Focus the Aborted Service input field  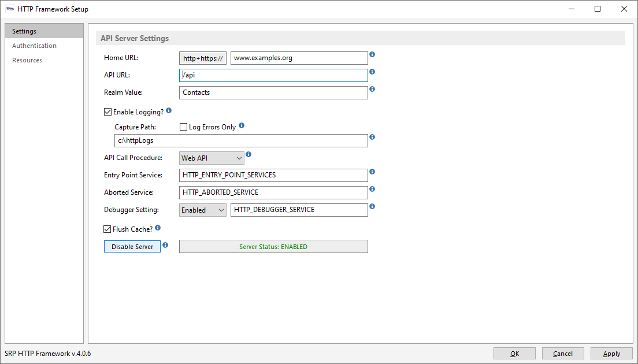click(273, 192)
